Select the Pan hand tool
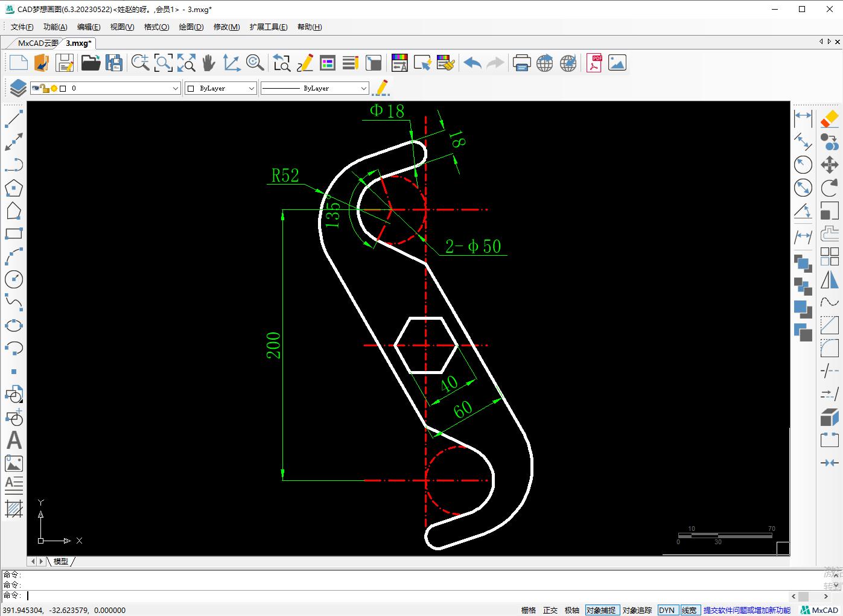 coord(209,63)
